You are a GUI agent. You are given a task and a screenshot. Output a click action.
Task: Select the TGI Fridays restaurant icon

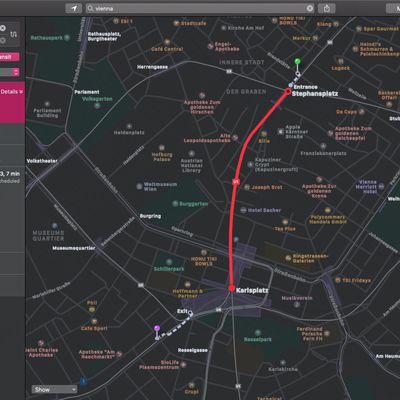click(338, 280)
